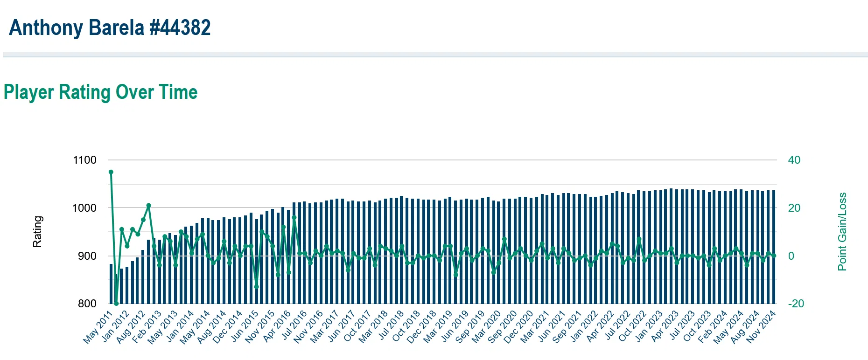Click the last rating bar for Nov 2024
Viewport: 868px width, 360px height.
click(774, 247)
